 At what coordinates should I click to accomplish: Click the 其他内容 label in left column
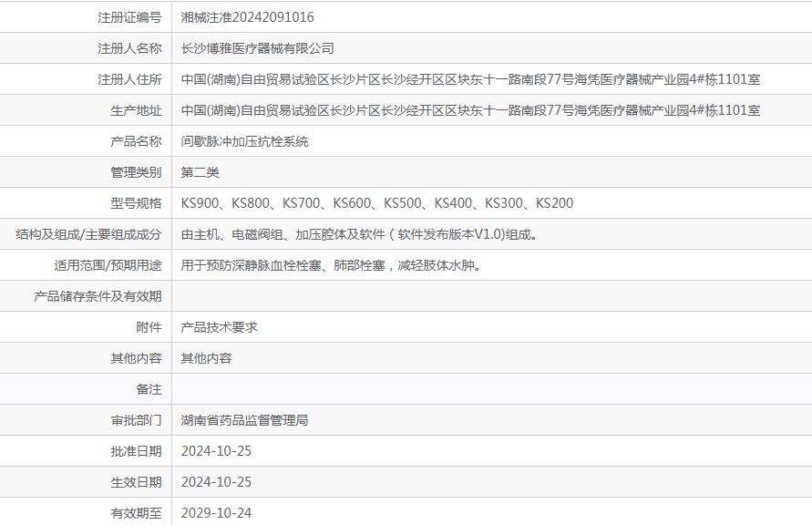(x=136, y=358)
